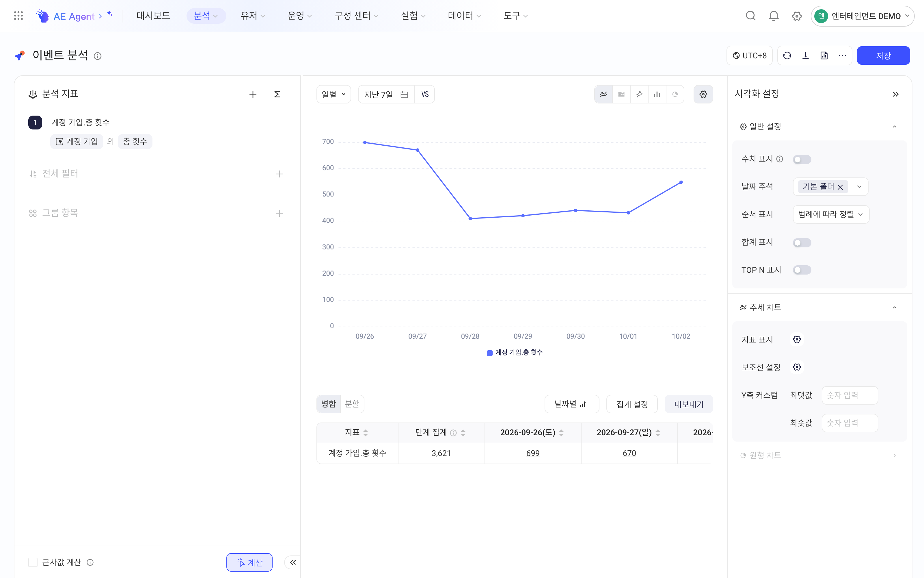924x578 pixels.
Task: Click the download icon in header toolbar
Action: coord(806,56)
